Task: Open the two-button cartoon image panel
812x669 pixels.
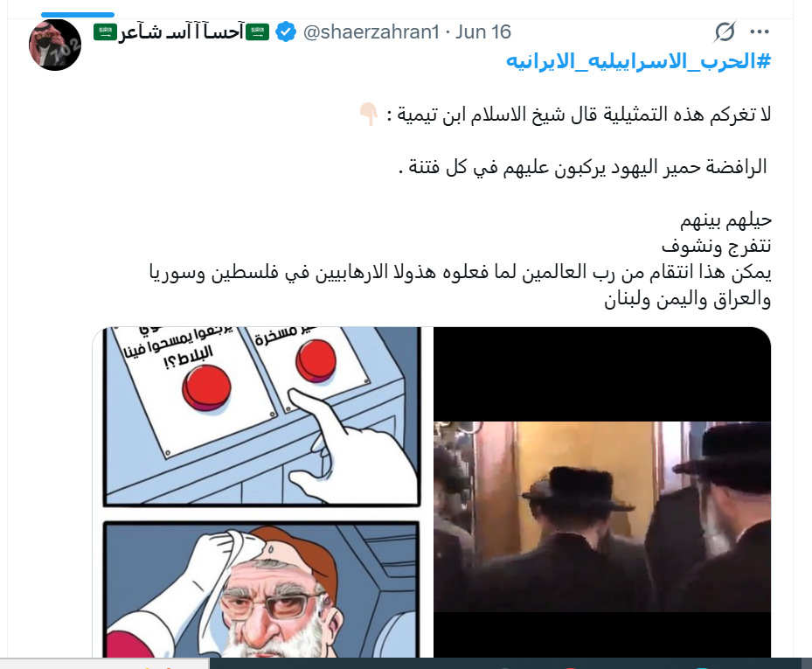Action: (261, 417)
